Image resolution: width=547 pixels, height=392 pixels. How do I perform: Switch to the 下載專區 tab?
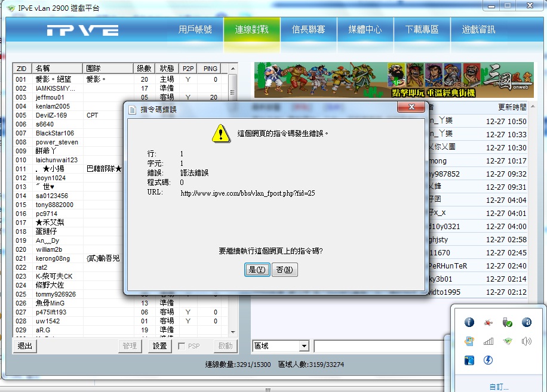422,29
